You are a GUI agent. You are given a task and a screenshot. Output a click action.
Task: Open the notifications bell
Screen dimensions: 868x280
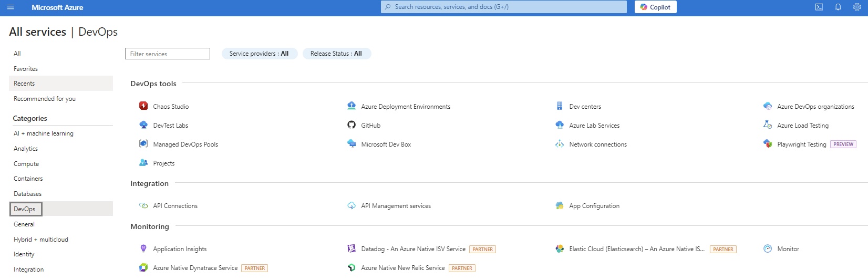(x=838, y=7)
